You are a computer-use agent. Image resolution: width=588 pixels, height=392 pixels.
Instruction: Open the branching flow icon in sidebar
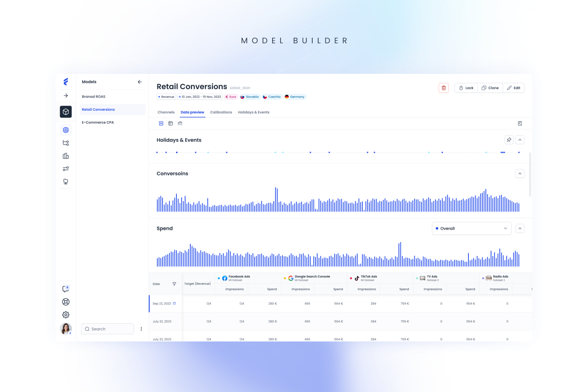66,143
